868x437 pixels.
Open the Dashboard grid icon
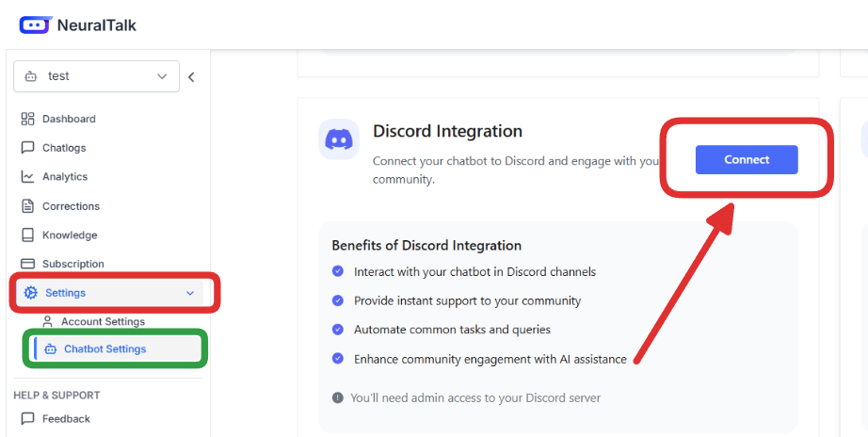[x=27, y=119]
